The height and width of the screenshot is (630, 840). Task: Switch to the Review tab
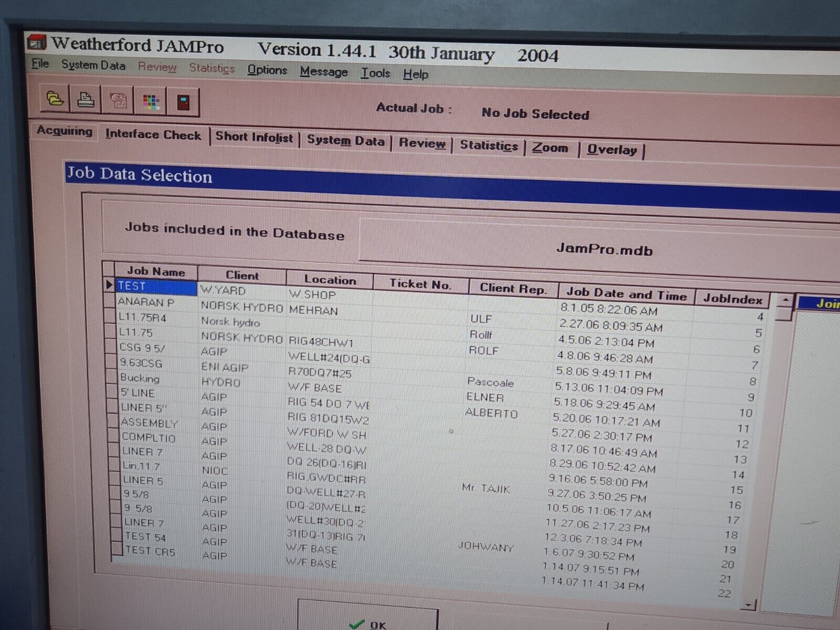[x=422, y=143]
